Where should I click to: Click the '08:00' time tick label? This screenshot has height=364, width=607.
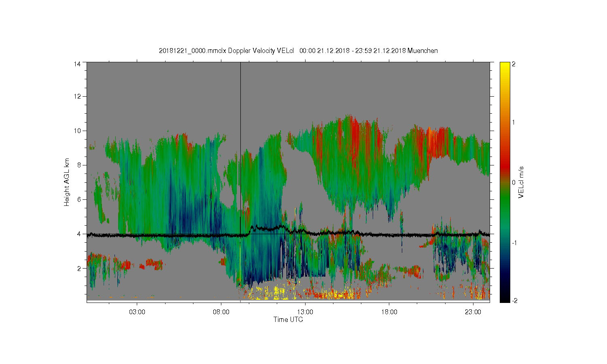(221, 312)
